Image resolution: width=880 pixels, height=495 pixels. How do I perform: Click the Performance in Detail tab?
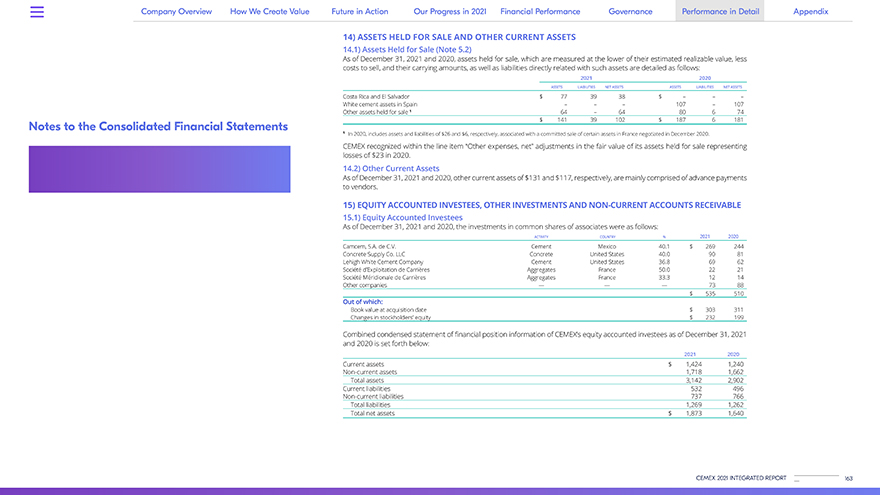click(720, 11)
